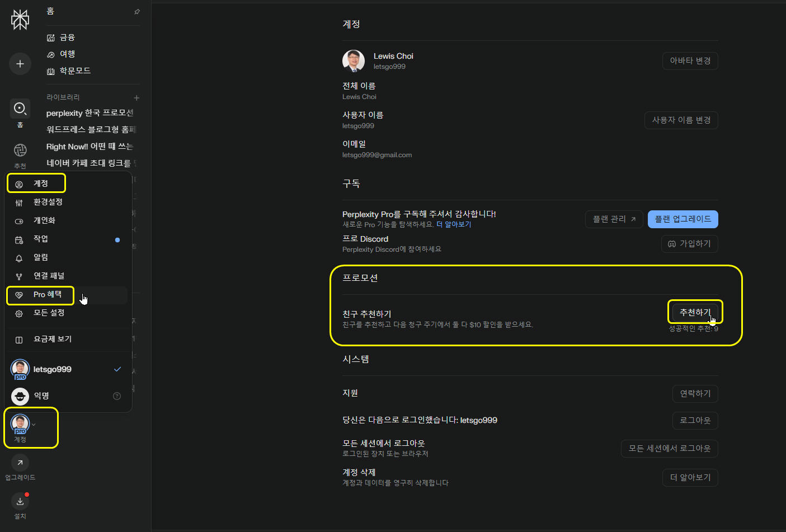Open 'Right Now!! 어떤 때 쓰는' thread
Viewport: 786px width, 532px height.
(90, 147)
